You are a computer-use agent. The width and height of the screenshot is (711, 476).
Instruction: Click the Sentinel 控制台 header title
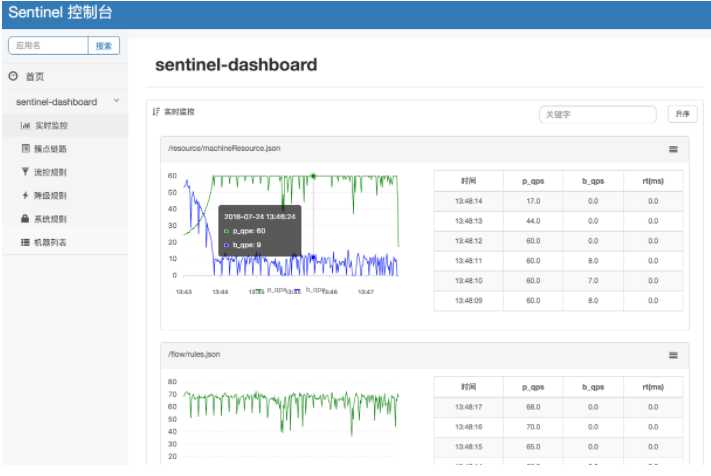tap(60, 12)
